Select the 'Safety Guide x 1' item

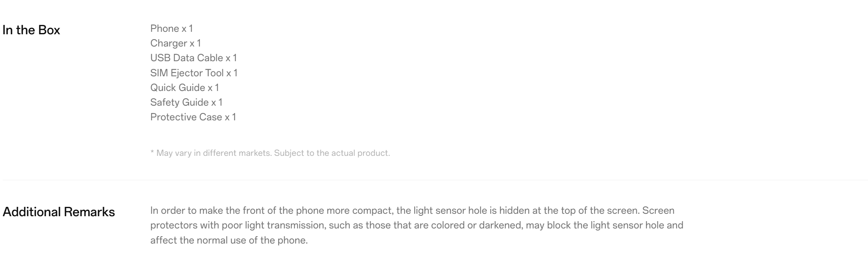point(186,102)
